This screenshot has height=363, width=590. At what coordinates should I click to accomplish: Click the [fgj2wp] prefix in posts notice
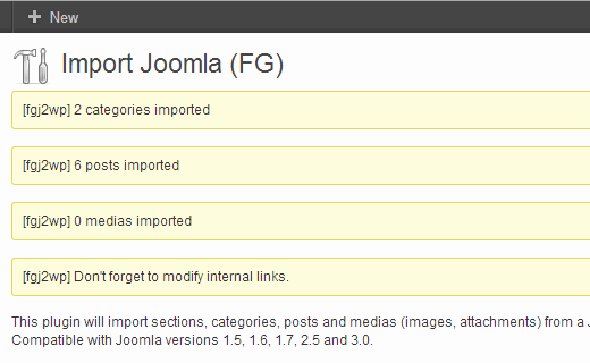pos(47,166)
